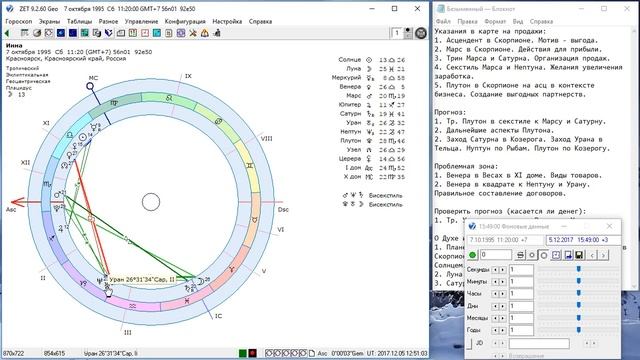Click the Солнце row in planet list
Screen dimensions: 640x360
pos(371,60)
